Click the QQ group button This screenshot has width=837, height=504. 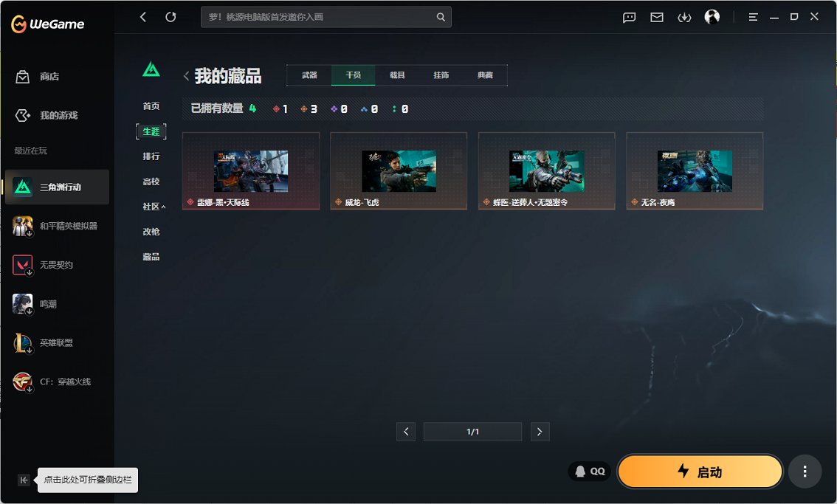590,471
